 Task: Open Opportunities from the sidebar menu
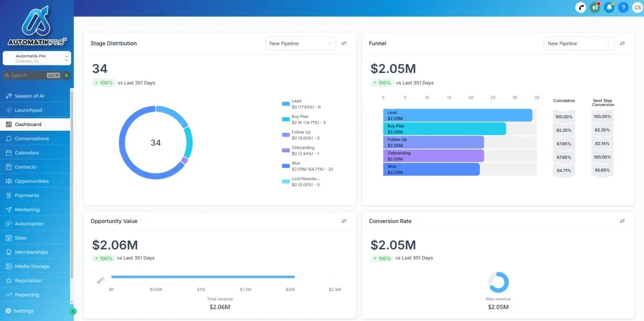click(32, 181)
